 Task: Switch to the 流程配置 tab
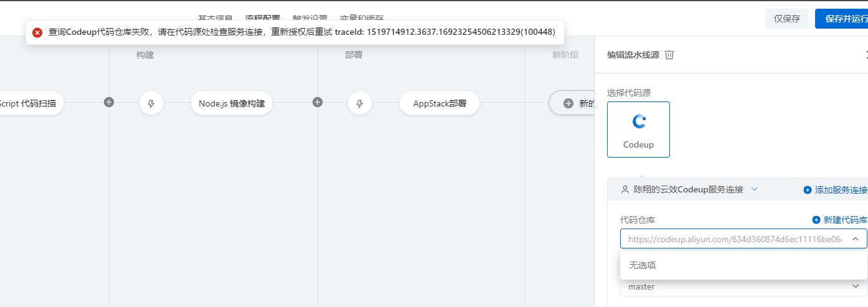pos(263,18)
